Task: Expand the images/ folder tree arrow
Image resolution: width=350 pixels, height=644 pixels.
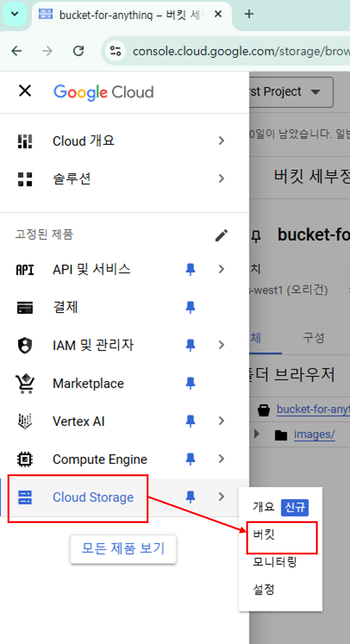Action: [x=257, y=434]
